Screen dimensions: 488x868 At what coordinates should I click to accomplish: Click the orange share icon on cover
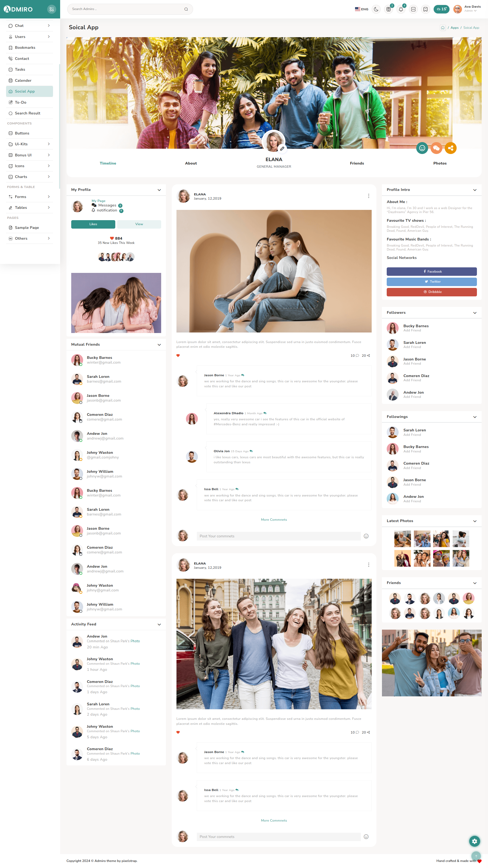[x=450, y=148]
